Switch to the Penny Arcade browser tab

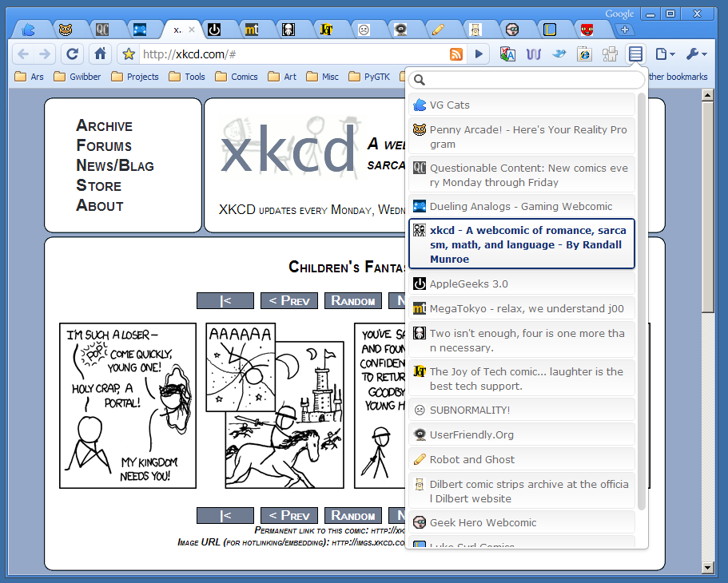click(x=66, y=30)
